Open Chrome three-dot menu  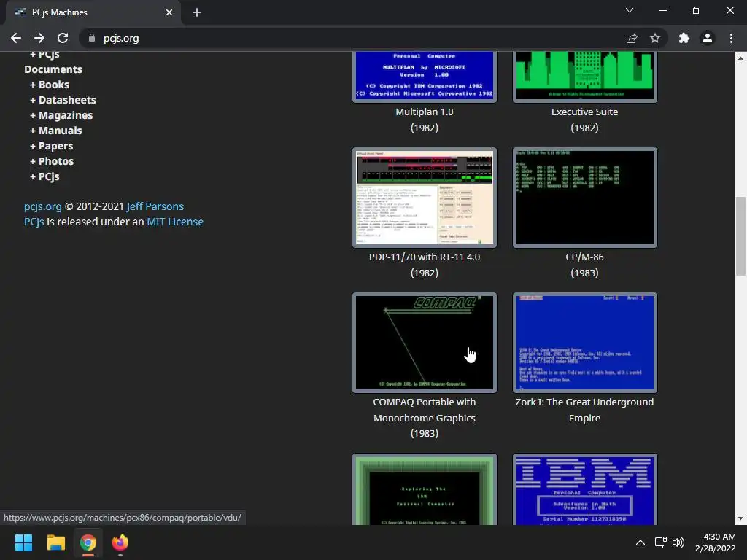731,38
